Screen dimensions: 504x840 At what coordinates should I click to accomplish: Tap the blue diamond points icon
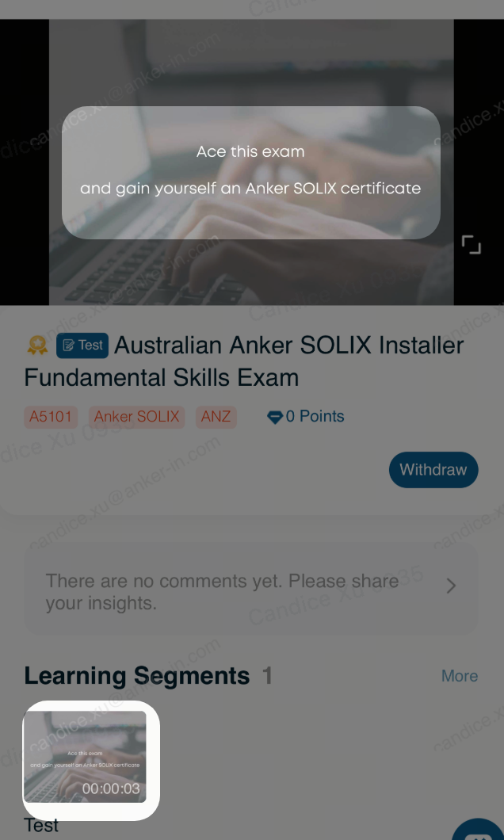275,418
